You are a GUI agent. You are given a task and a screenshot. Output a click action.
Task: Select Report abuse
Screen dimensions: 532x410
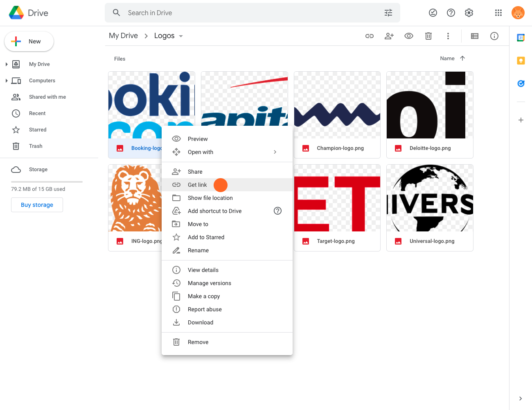[227, 309]
